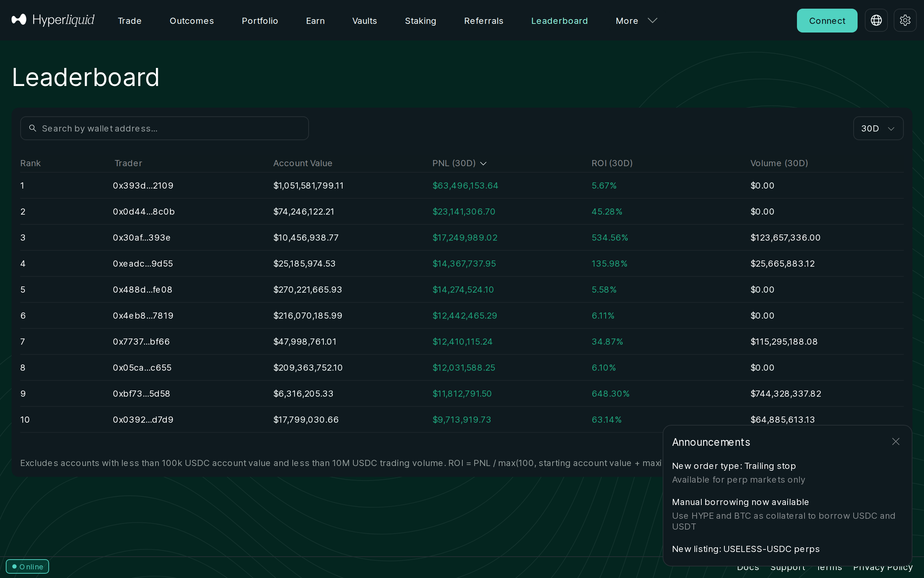Open trader 0x488d...fe08
The height and width of the screenshot is (578, 924).
pos(142,289)
